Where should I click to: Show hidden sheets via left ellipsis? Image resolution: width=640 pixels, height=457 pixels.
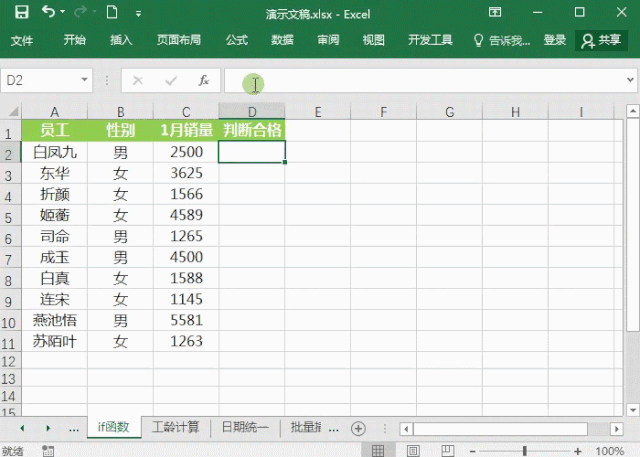point(74,428)
